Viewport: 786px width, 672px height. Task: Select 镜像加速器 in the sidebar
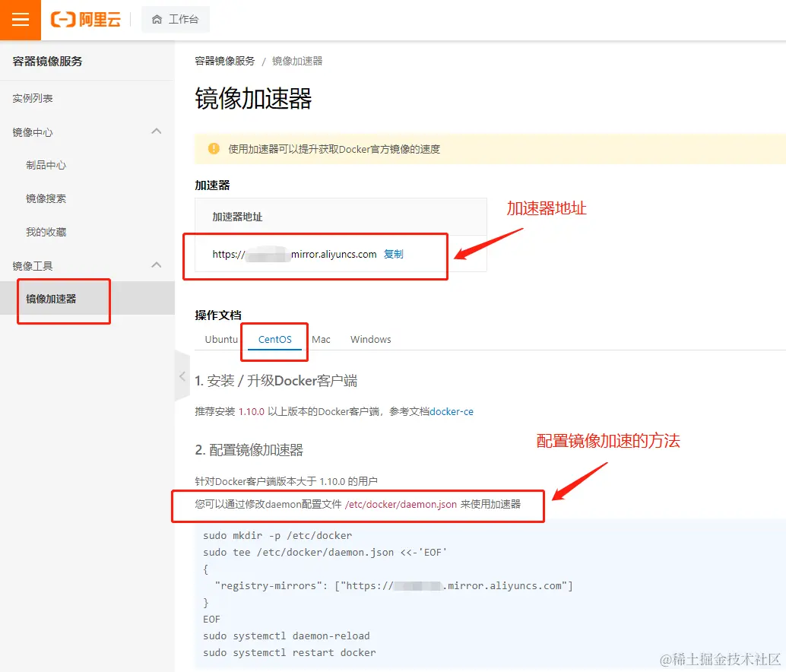click(x=51, y=299)
